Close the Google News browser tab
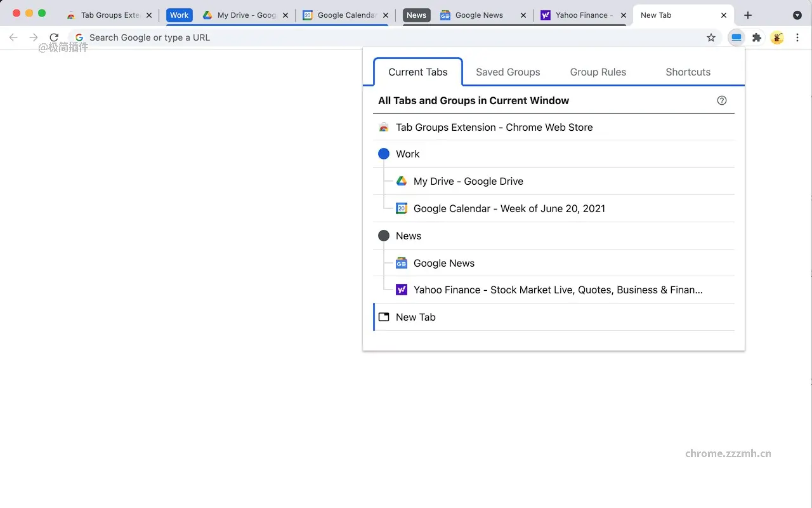Viewport: 812px width, 508px height. 523,15
